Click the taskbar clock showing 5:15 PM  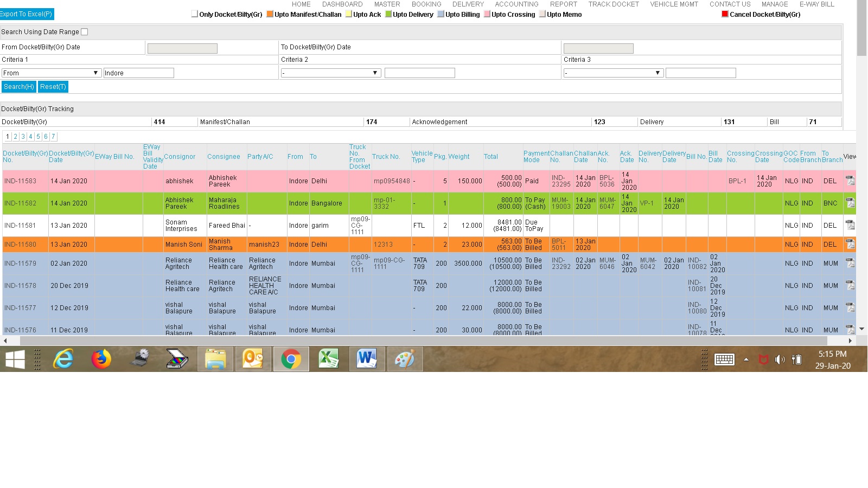833,359
